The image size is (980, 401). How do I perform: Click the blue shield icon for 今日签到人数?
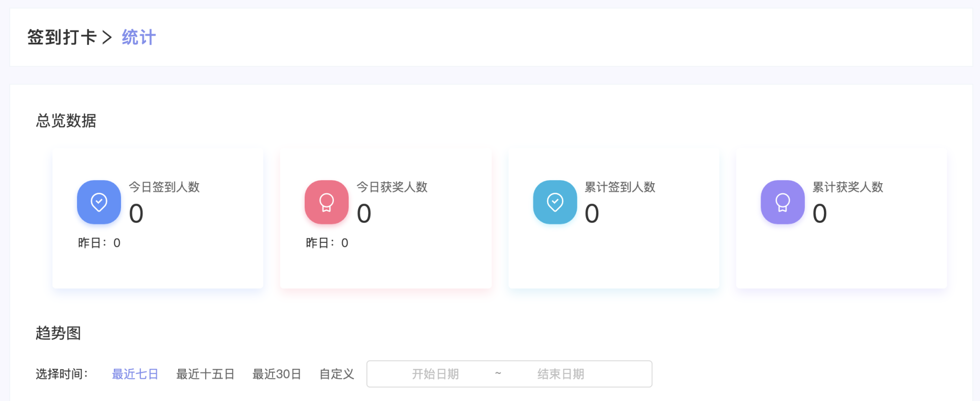(99, 202)
